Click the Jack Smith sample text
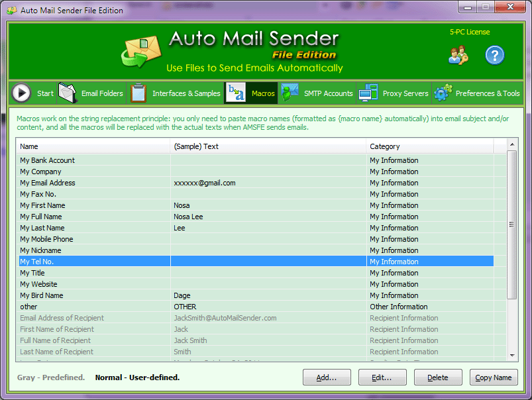The width and height of the screenshot is (532, 400). pyautogui.click(x=190, y=340)
